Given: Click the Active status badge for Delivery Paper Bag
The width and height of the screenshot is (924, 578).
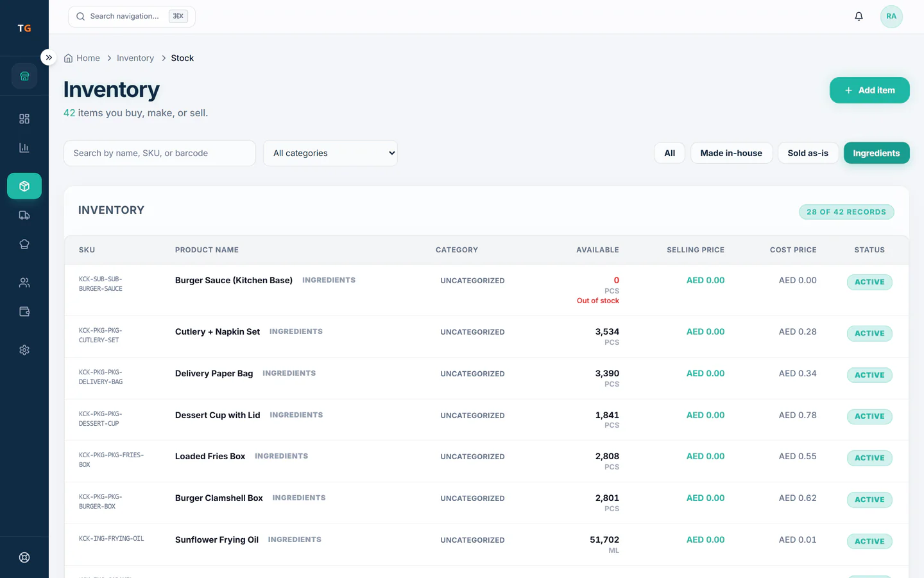Looking at the screenshot, I should pyautogui.click(x=869, y=375).
